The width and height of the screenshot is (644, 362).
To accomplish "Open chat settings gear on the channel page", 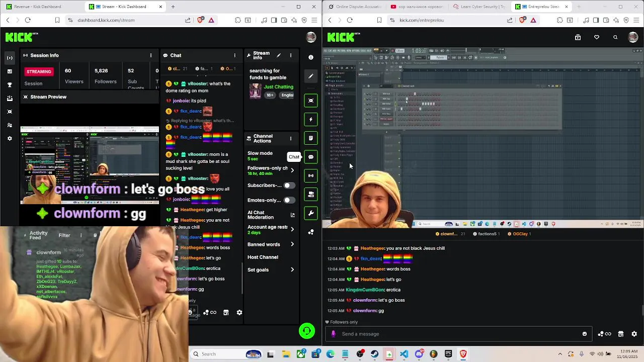I will 634,334.
